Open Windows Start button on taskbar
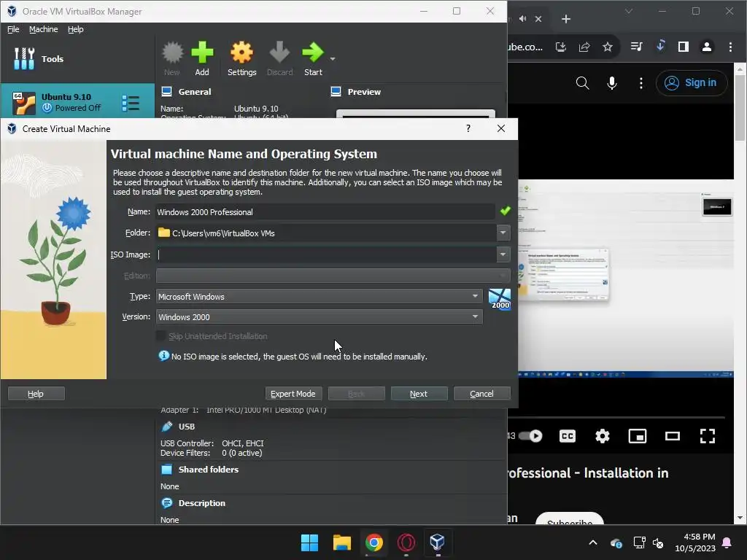Image resolution: width=747 pixels, height=560 pixels. coord(309,542)
